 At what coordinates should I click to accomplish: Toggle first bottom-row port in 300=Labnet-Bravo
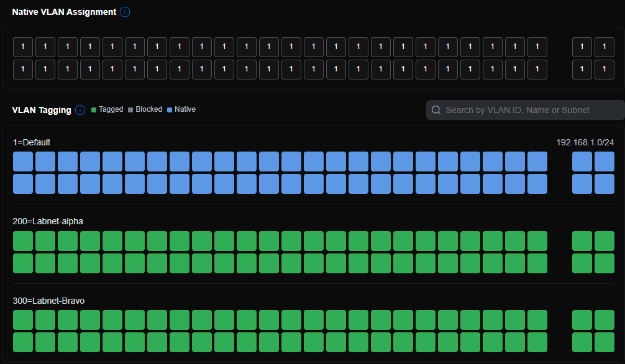[23, 342]
